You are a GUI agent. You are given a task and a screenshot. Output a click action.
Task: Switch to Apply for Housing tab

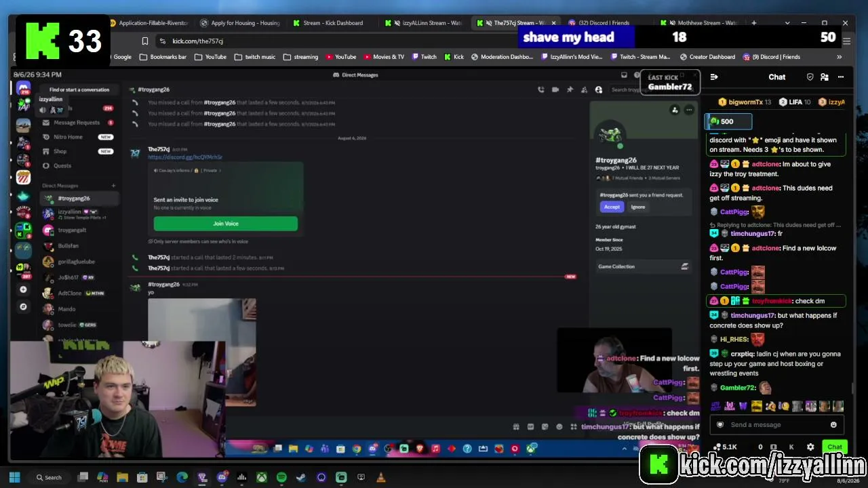(x=240, y=23)
